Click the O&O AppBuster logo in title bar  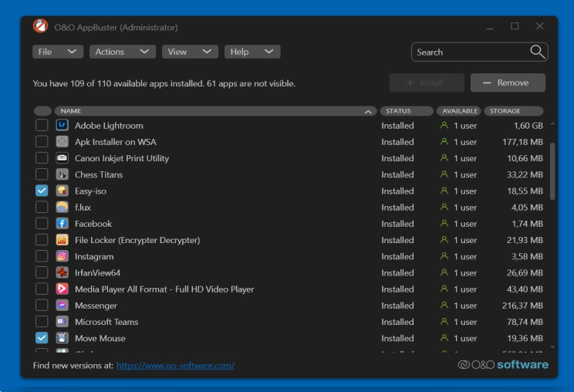pyautogui.click(x=40, y=26)
